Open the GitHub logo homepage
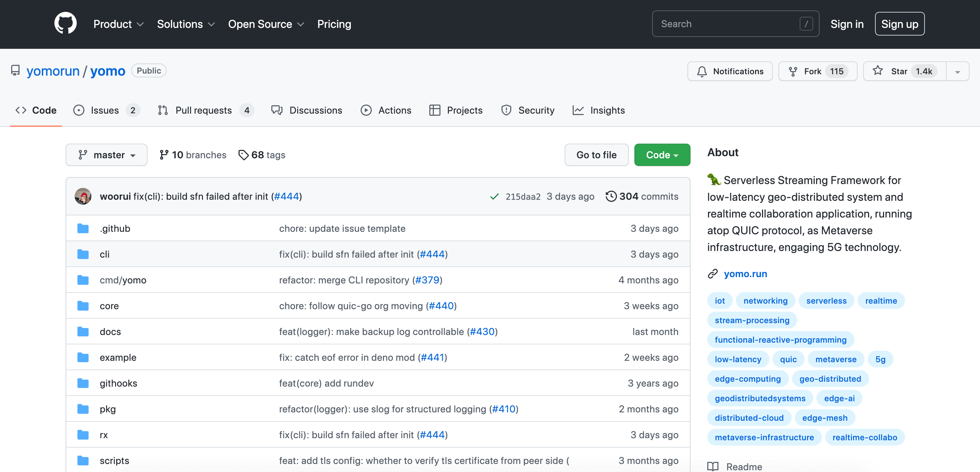The image size is (980, 472). coord(66,23)
